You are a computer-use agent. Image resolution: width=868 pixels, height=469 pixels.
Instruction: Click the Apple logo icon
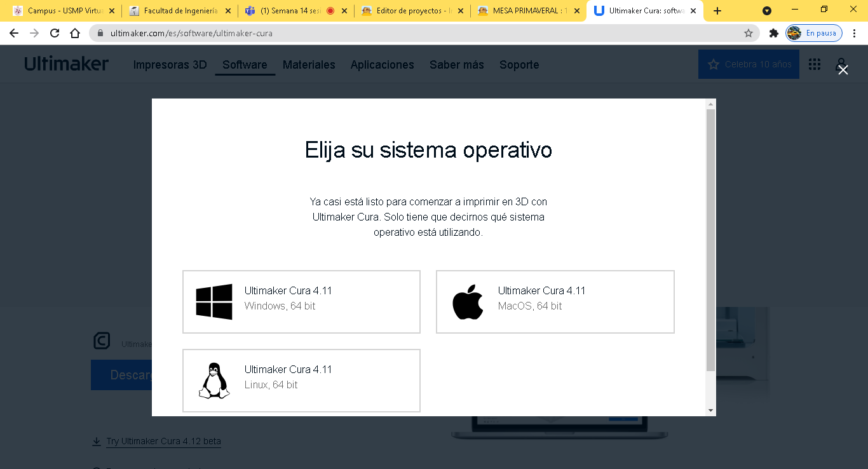pos(468,302)
